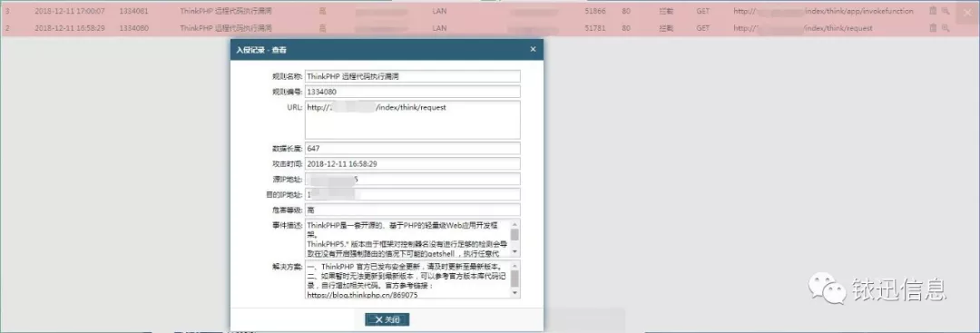
Task: Delete the 17:00:07 record via trash icon
Action: 933,11
